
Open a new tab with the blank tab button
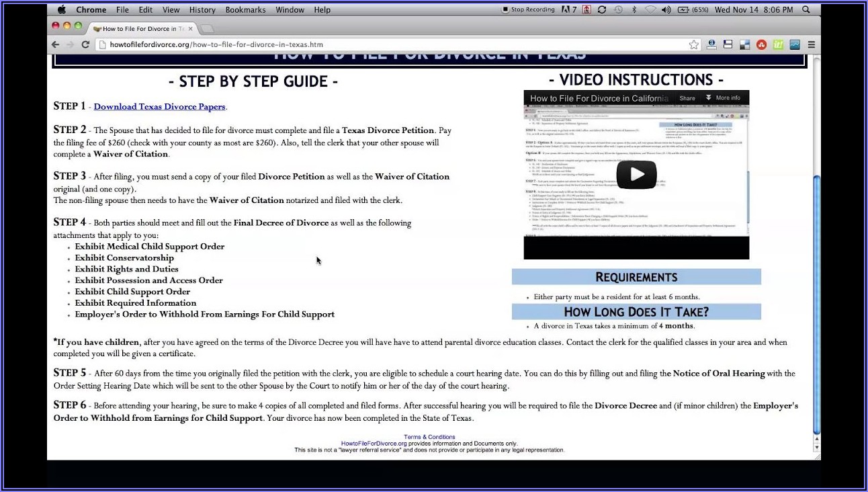208,28
